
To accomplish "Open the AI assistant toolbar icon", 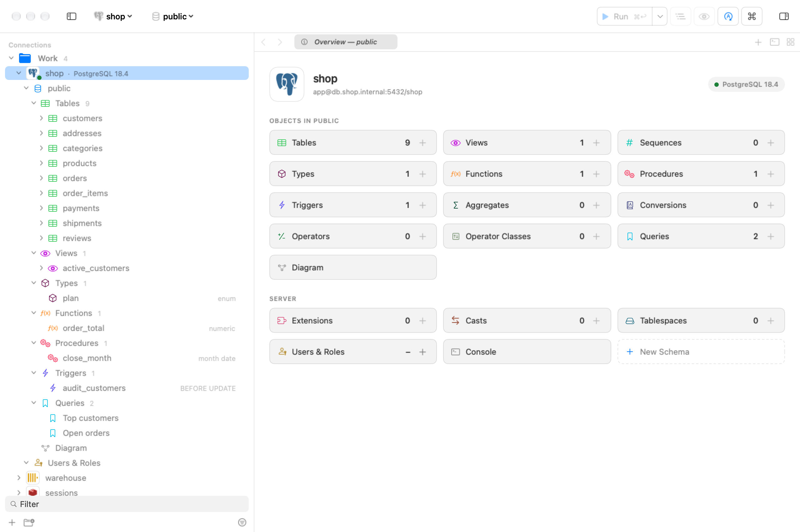I will 728,16.
